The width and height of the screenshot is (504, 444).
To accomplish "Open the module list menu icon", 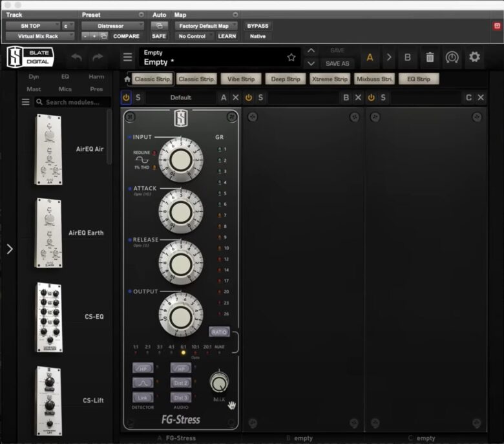I will [25, 102].
